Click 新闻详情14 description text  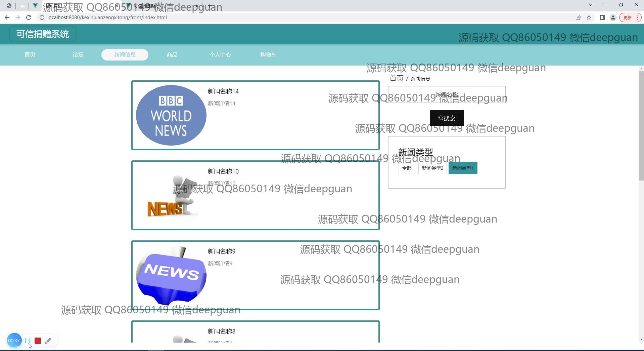click(222, 104)
